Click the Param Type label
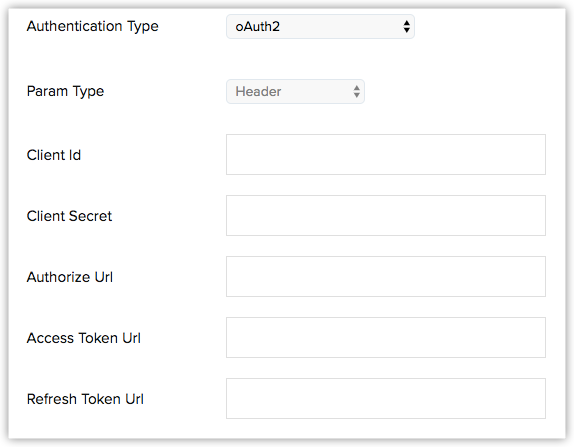The width and height of the screenshot is (574, 447). point(66,91)
